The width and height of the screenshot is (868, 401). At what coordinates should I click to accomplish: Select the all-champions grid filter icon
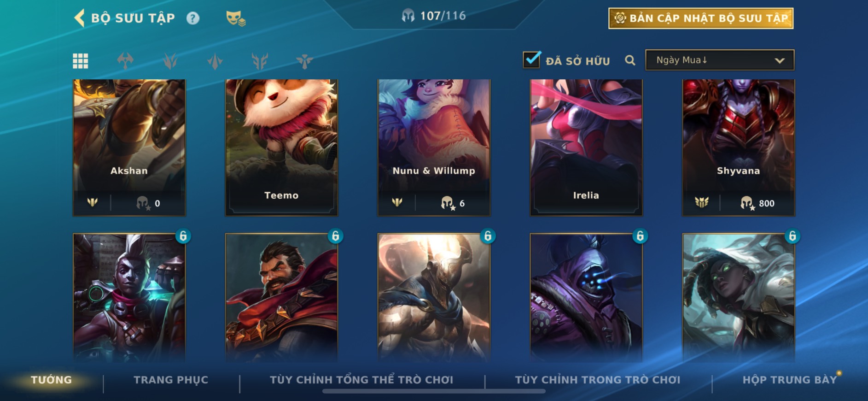[x=81, y=61]
